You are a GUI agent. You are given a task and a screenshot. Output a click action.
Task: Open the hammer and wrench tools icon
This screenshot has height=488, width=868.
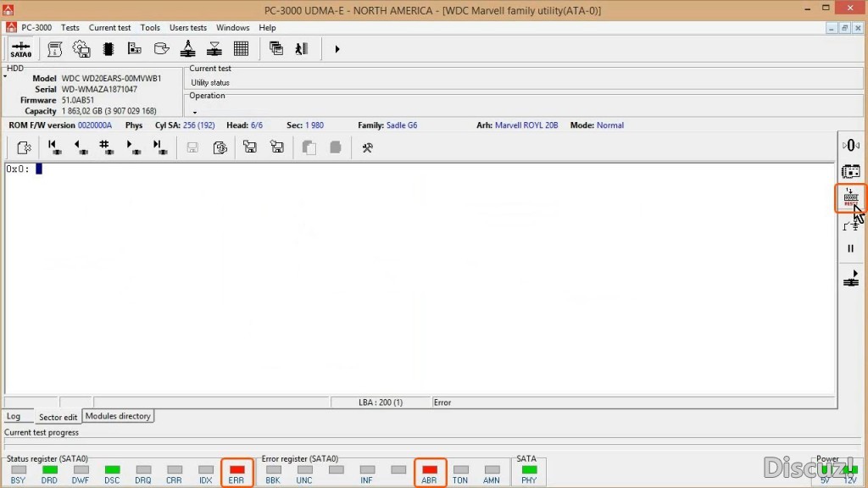pos(367,147)
